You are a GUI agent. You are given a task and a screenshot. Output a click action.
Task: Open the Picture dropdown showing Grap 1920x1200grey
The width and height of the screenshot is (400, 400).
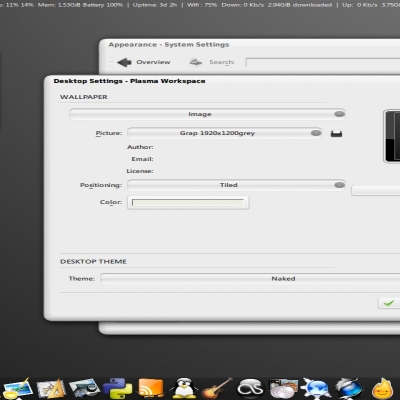click(224, 133)
